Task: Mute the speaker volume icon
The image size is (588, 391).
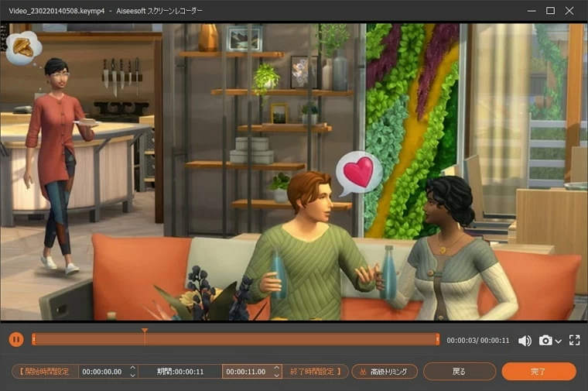Action: (525, 341)
